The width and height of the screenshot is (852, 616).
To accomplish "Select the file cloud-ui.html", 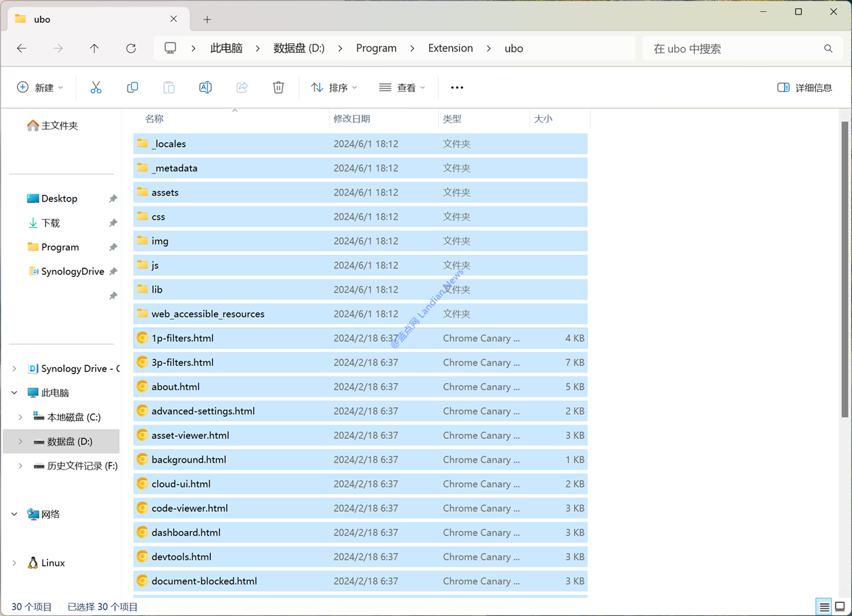I will tap(360, 484).
